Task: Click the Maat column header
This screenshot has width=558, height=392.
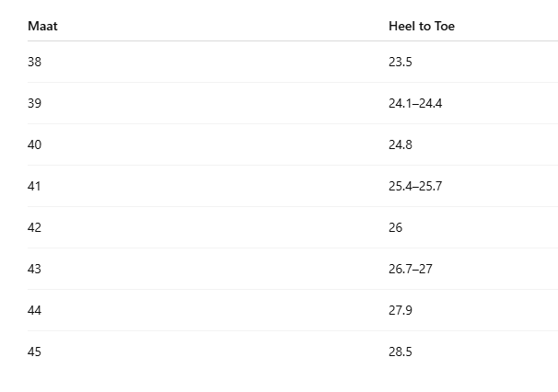Action: (x=42, y=26)
